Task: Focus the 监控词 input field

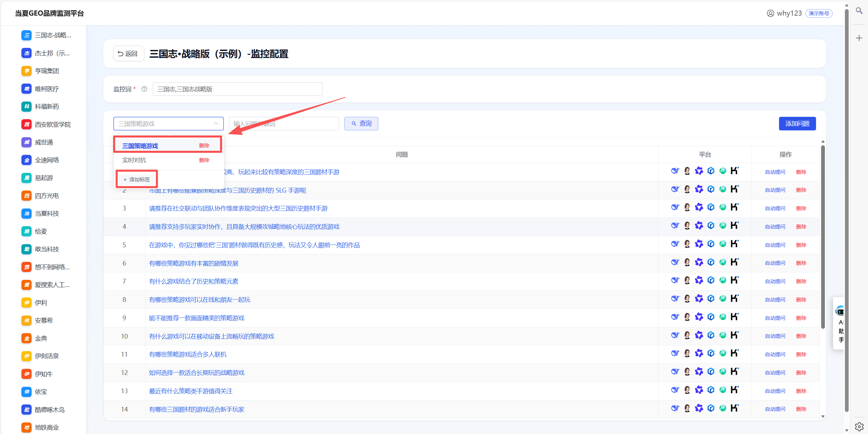Action: click(237, 89)
